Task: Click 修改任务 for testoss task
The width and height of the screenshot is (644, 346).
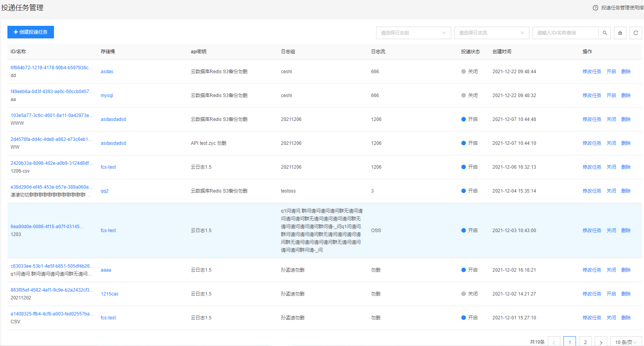Action: click(592, 191)
